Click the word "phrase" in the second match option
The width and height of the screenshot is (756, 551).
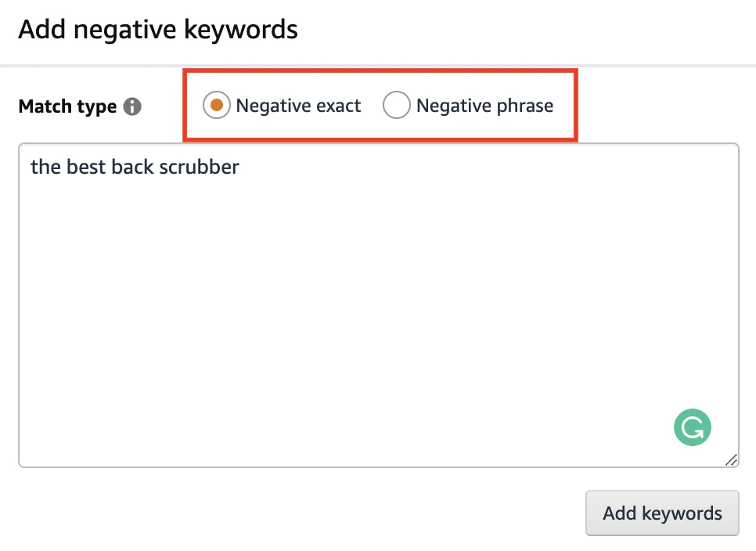(525, 106)
